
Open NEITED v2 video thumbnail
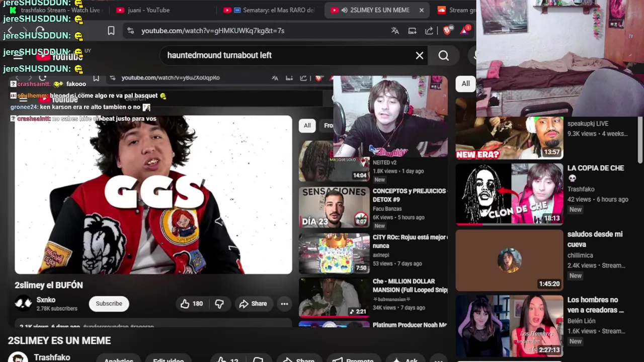[334, 161]
